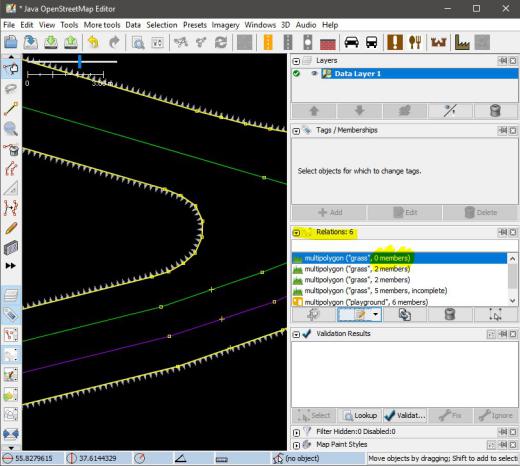
Task: Open the Presets menu
Action: click(x=195, y=25)
